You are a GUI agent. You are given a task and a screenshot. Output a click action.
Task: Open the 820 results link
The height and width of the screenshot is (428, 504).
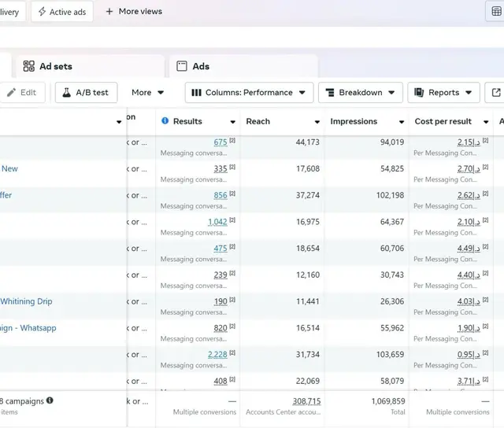(x=220, y=328)
